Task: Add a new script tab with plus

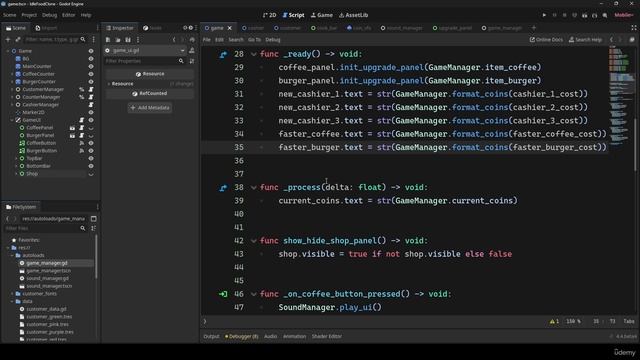Action: pos(533,28)
